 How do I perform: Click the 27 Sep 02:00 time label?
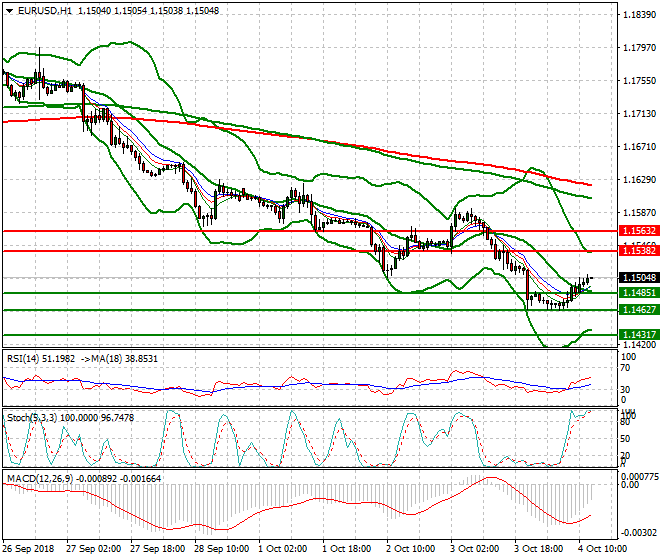tap(93, 549)
